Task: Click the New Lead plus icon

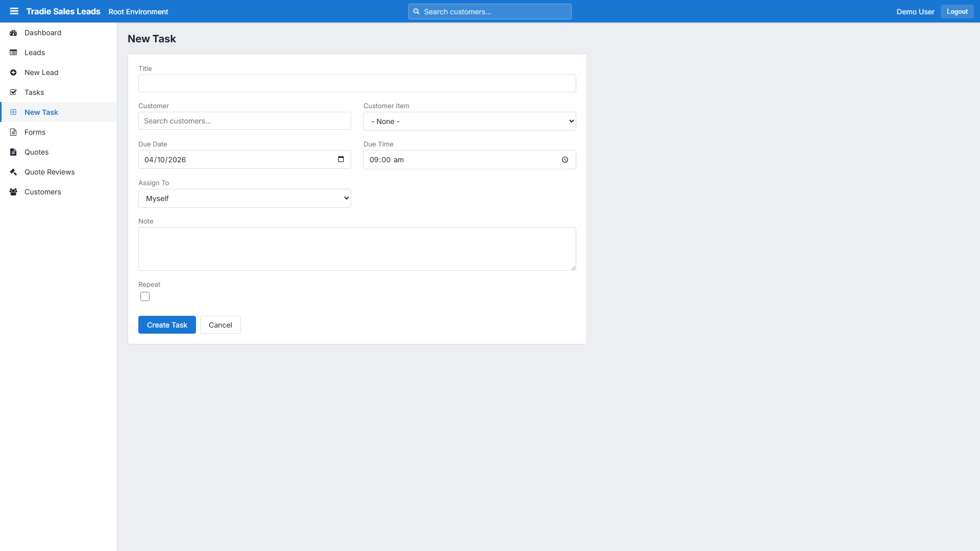Action: point(13,72)
